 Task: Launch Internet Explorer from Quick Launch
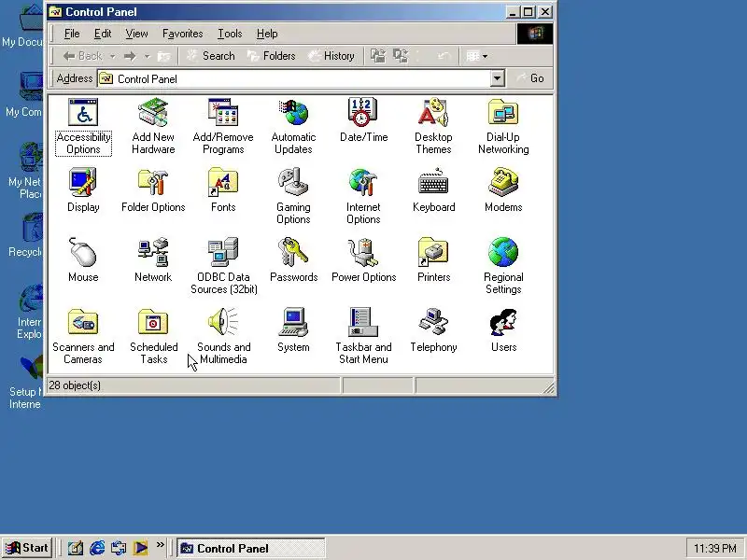tap(97, 548)
